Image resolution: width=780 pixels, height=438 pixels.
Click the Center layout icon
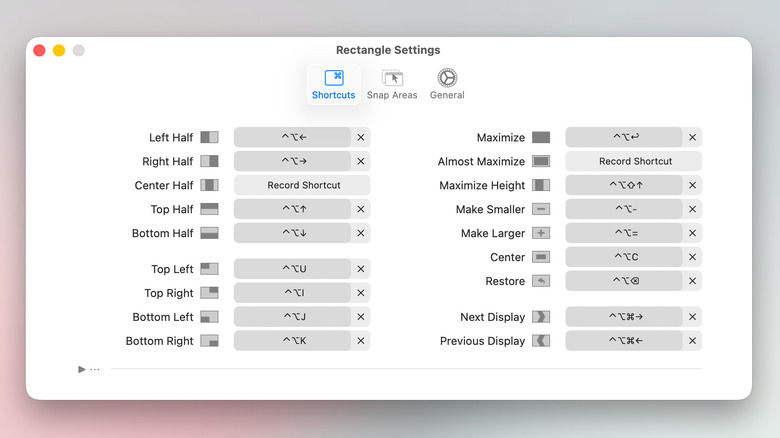pyautogui.click(x=541, y=257)
